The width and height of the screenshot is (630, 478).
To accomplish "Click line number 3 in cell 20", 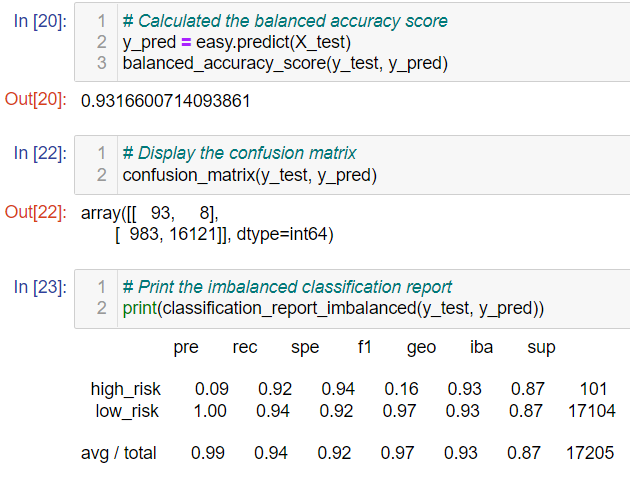I will point(102,63).
